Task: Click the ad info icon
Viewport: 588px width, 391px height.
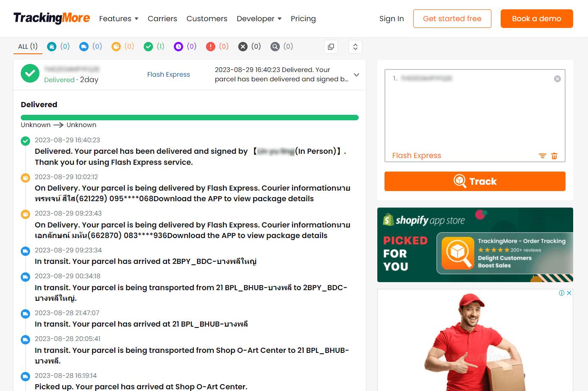Action: 562,293
